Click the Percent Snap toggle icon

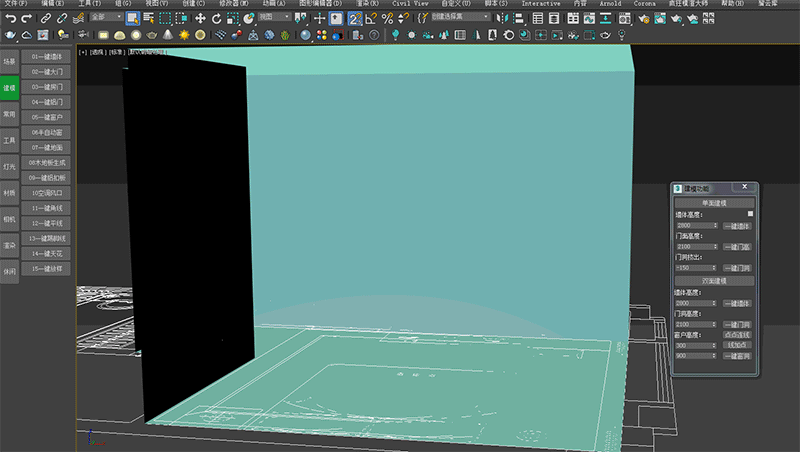tap(387, 18)
